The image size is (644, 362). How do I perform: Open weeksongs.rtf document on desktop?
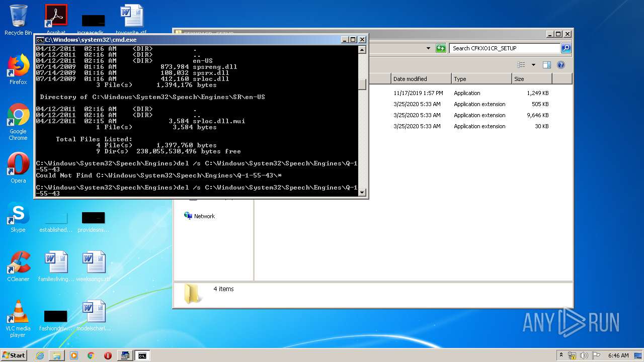click(94, 266)
